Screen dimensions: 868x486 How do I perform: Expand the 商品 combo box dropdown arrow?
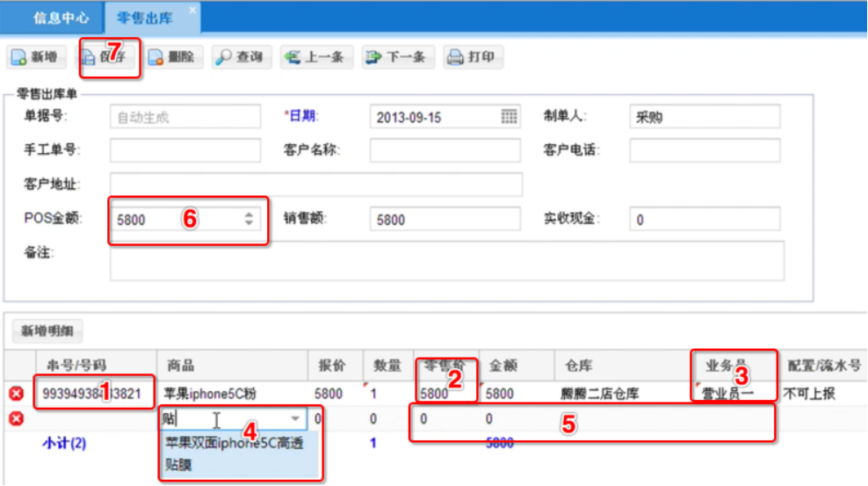294,419
